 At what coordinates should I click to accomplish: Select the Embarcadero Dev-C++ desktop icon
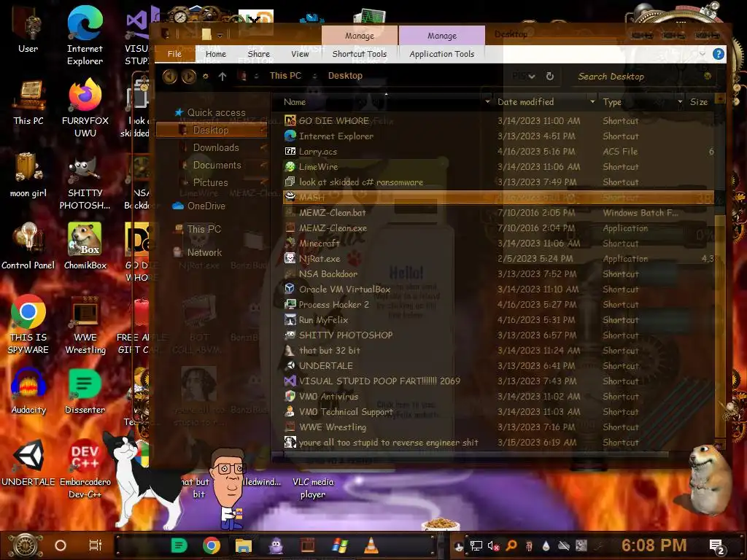pyautogui.click(x=85, y=469)
